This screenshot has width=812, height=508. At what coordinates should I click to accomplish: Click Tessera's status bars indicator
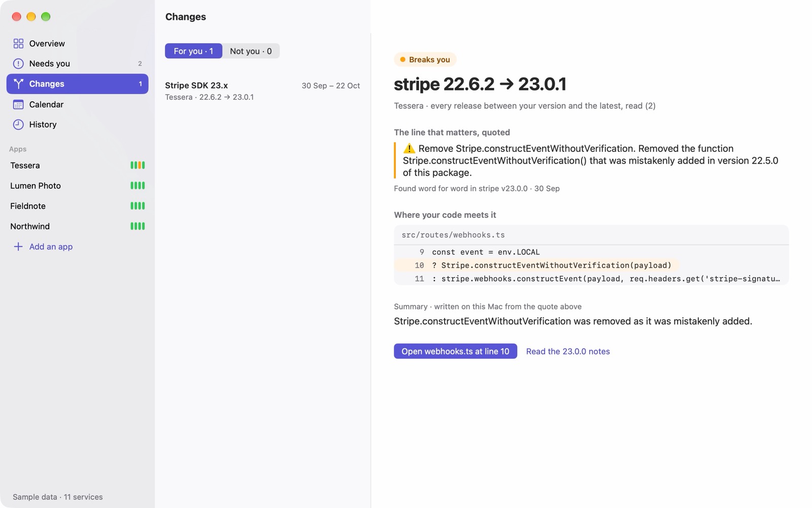138,165
